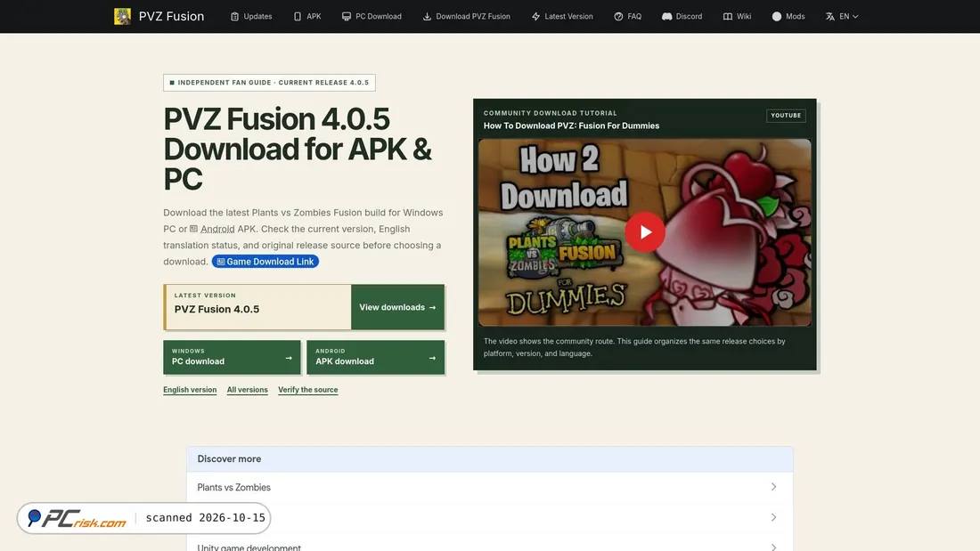Open the FAQ nav item

[627, 16]
